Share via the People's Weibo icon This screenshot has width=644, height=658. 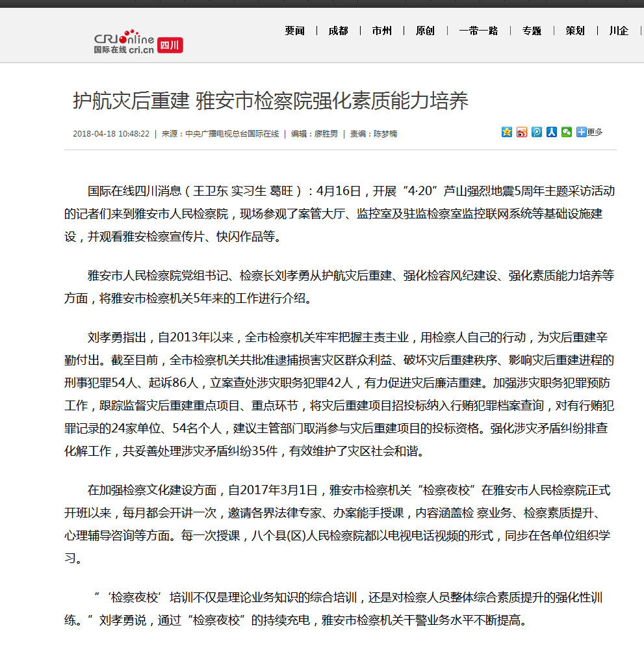(551, 132)
